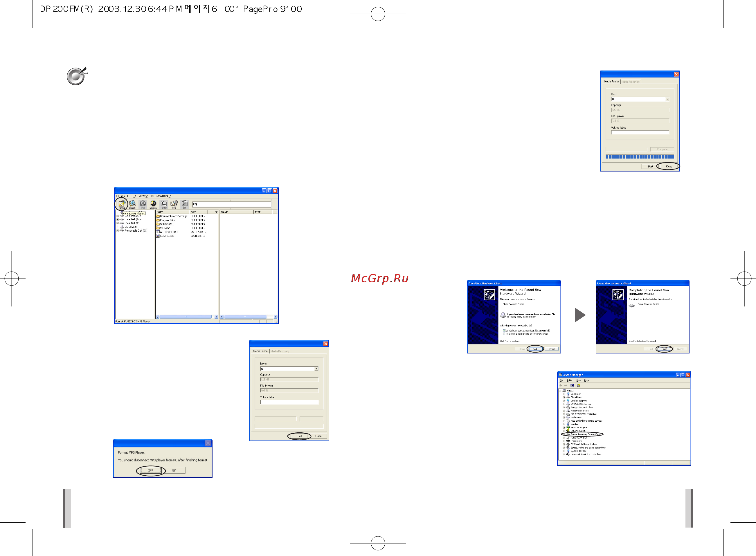Select the Network adapters icon
The width and height of the screenshot is (756, 556).
click(x=568, y=427)
